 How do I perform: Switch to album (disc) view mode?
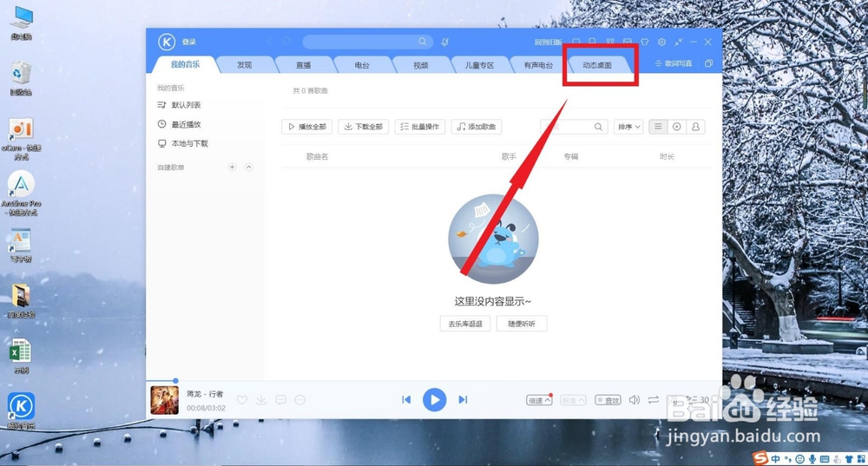pyautogui.click(x=676, y=127)
